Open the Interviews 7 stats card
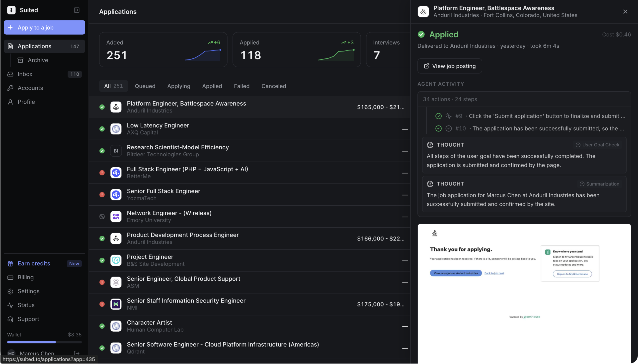Image resolution: width=638 pixels, height=364 pixels. coord(388,50)
